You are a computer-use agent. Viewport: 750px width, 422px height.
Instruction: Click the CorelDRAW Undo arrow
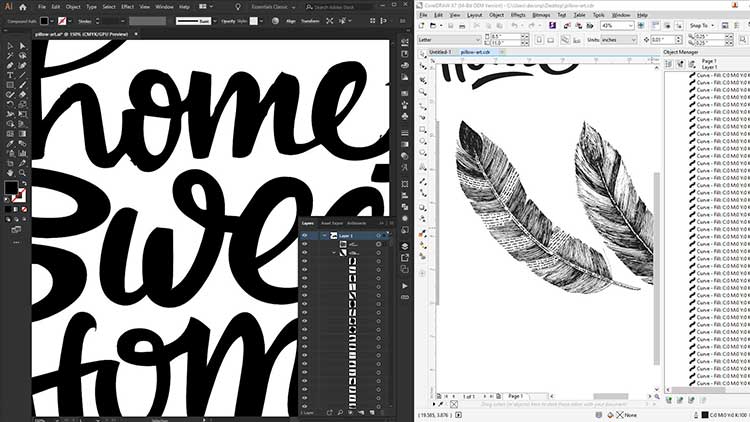pyautogui.click(x=514, y=25)
